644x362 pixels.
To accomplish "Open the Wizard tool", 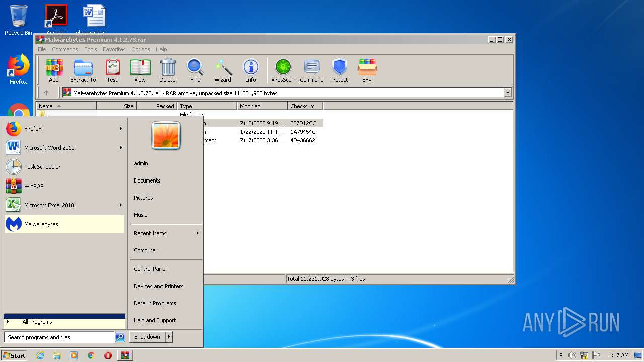I will [x=223, y=71].
